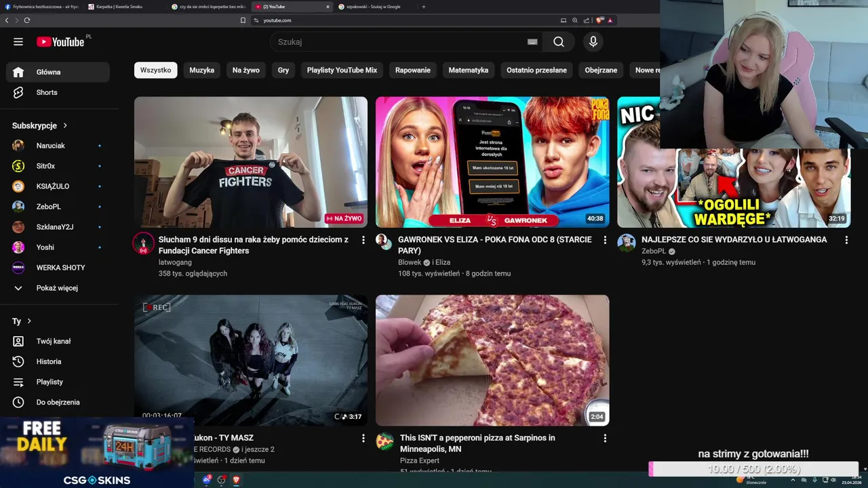Open the Brave Shields icon in address bar
Screen dimensions: 868x488
(x=599, y=20)
